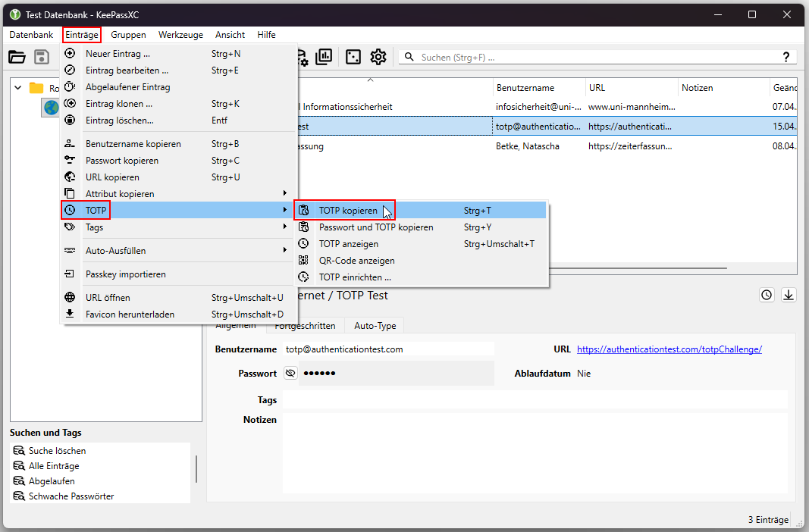
Task: Open the password generator dice icon
Action: 353,57
